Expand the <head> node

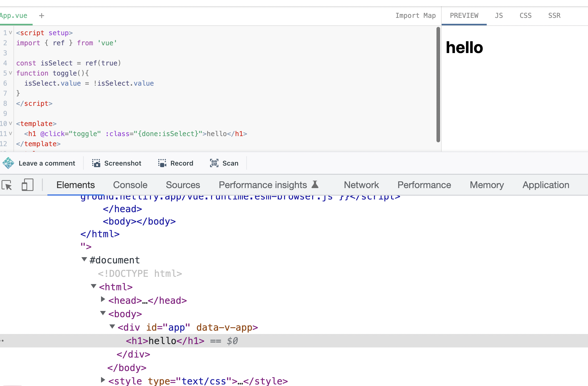pos(103,299)
